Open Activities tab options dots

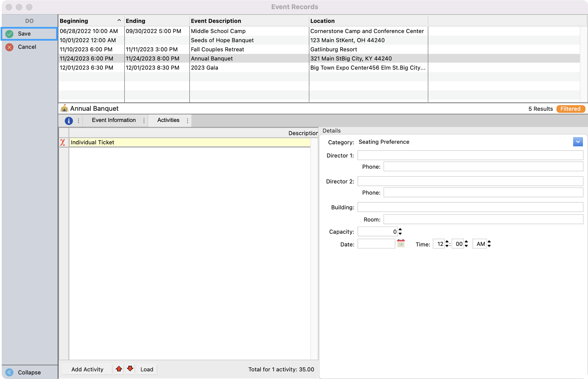point(188,121)
